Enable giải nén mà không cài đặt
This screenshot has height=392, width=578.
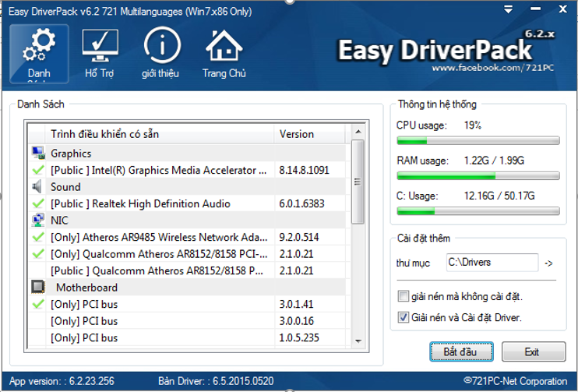pyautogui.click(x=404, y=296)
